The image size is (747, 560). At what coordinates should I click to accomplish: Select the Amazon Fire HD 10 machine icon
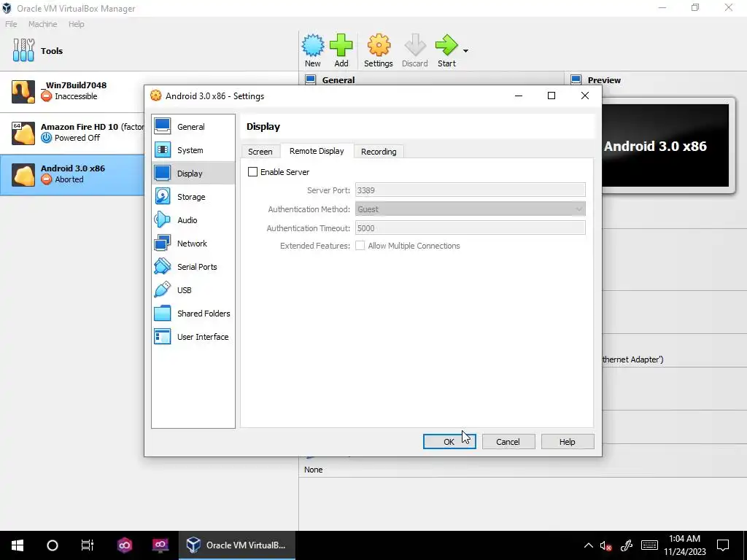(23, 133)
